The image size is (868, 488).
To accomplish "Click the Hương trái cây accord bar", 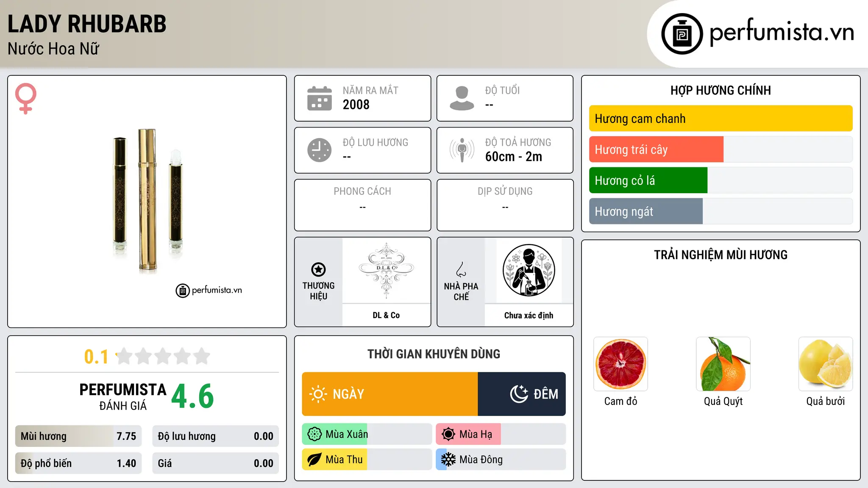I will tap(721, 150).
